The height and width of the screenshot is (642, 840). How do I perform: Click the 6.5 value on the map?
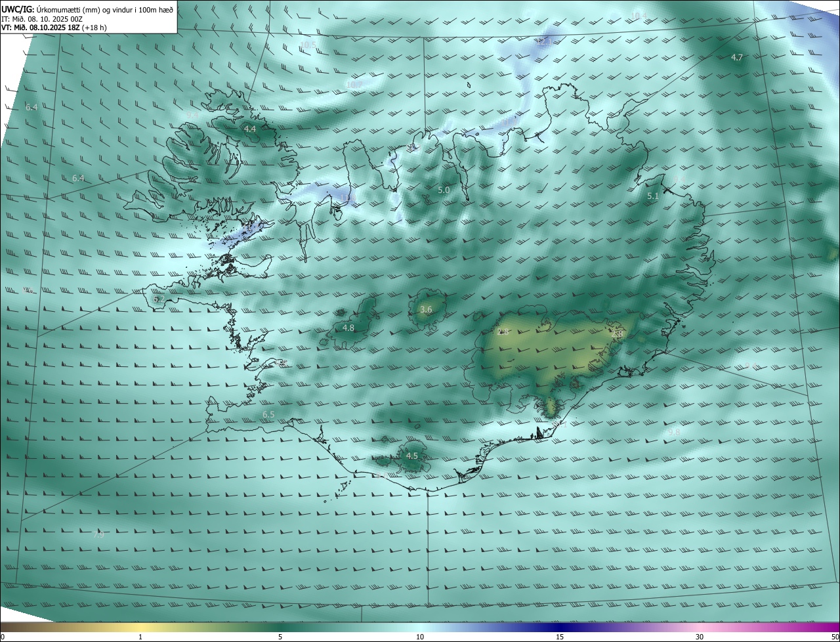(x=268, y=415)
